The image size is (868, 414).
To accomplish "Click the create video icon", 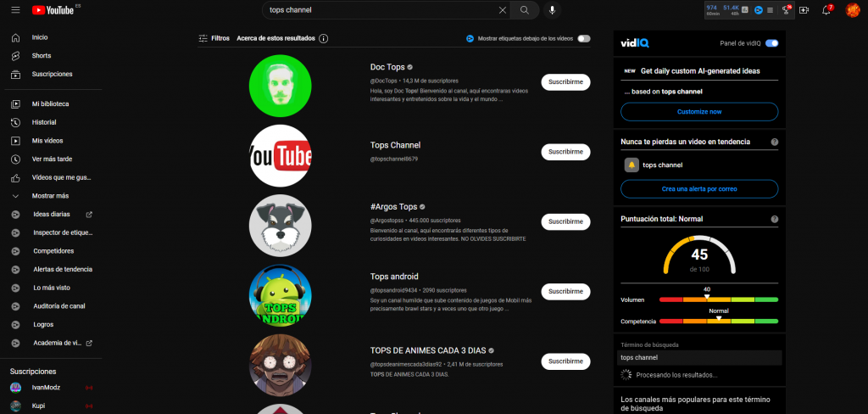I will [804, 10].
